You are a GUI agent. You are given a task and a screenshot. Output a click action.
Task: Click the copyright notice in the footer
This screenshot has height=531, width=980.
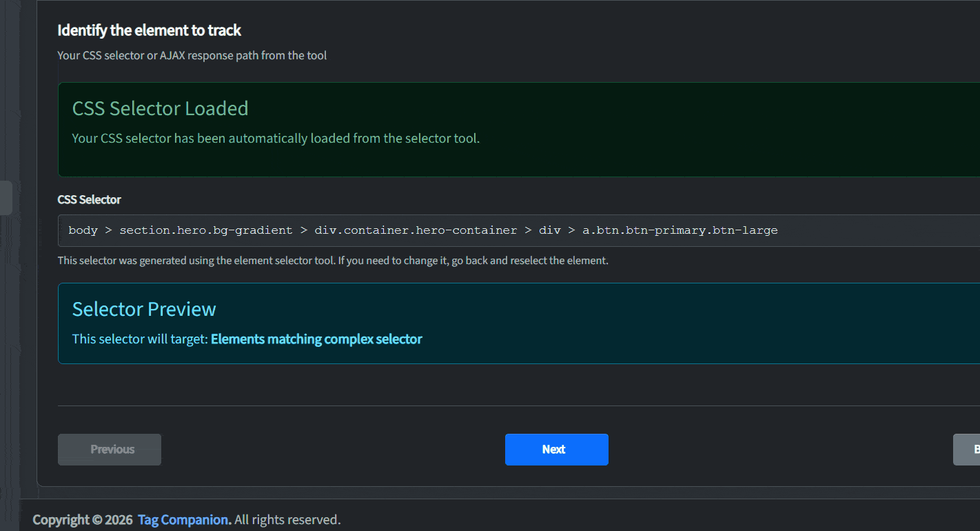(x=83, y=519)
